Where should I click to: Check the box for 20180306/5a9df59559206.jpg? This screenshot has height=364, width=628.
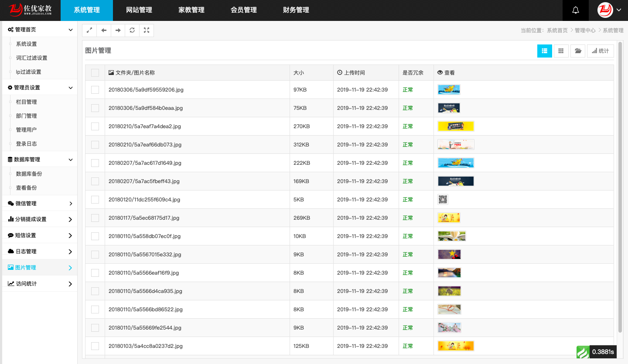point(95,90)
